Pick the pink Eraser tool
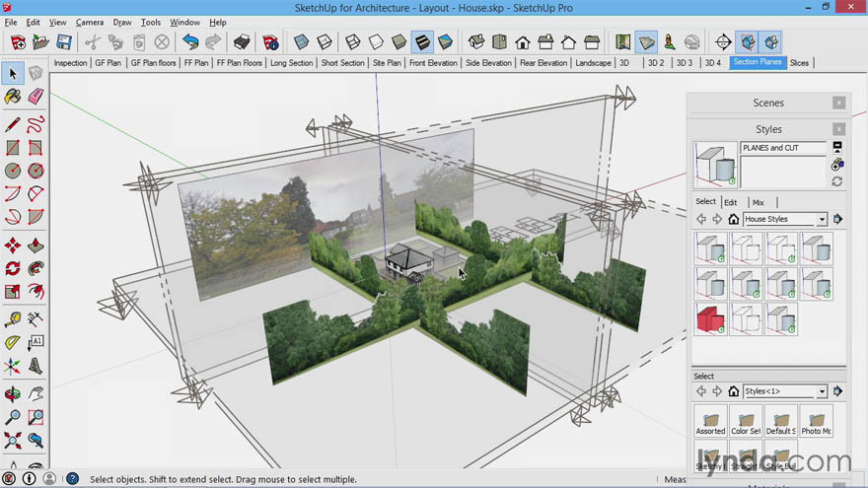 [36, 97]
